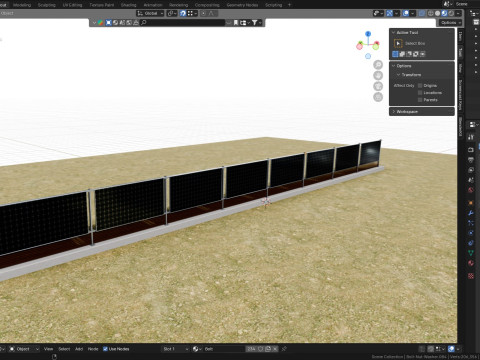The height and width of the screenshot is (360, 480).
Task: Choose Subtract selection mode icon
Action: click(409, 54)
